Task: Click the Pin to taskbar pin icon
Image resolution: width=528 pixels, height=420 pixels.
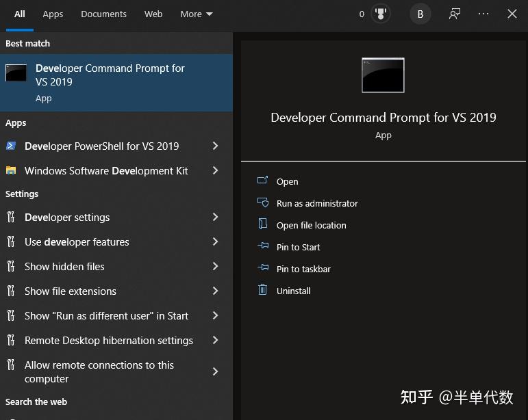Action: point(263,267)
